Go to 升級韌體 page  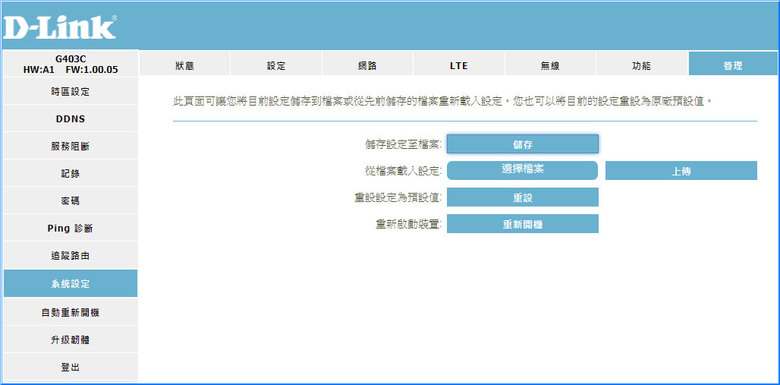click(71, 340)
